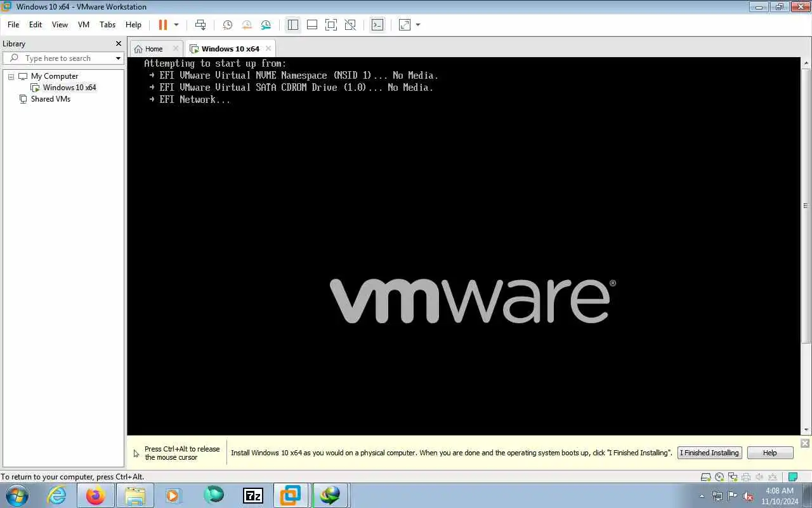Click the stretch guest display icon

[404, 25]
